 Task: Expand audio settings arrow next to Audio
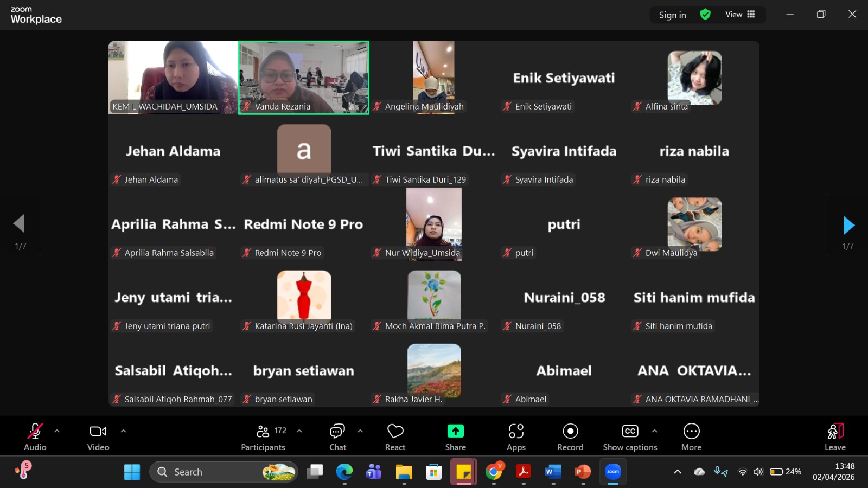point(57,431)
